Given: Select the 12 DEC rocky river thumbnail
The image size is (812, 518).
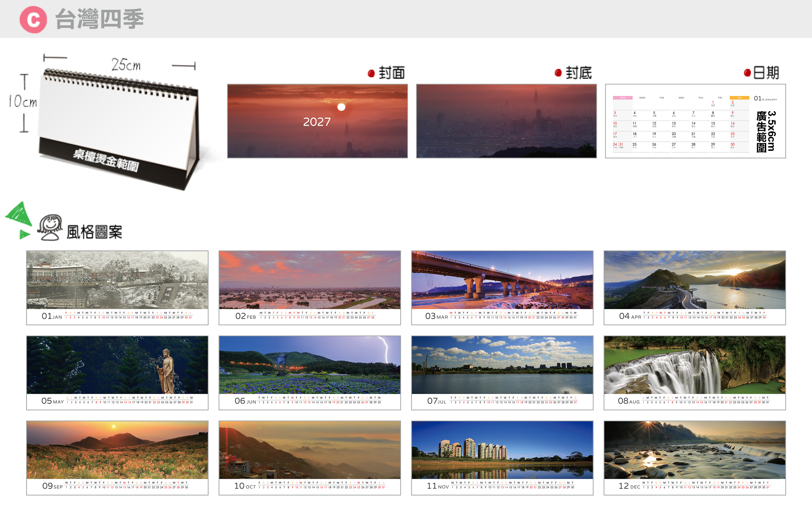Looking at the screenshot, I should (x=695, y=458).
